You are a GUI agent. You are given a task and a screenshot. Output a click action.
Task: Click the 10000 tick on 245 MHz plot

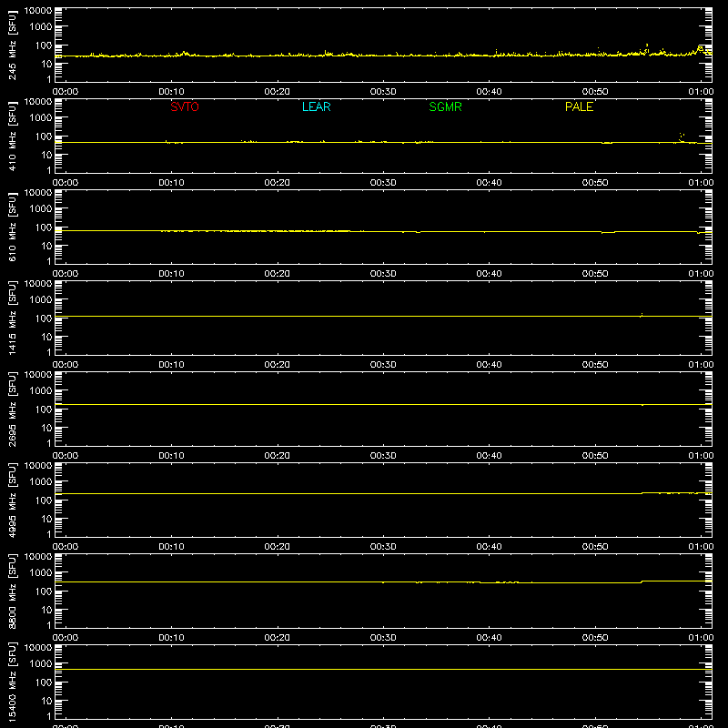(38, 11)
